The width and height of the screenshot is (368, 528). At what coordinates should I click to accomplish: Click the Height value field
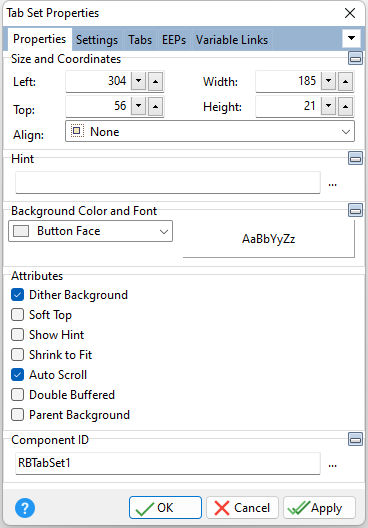(288, 106)
